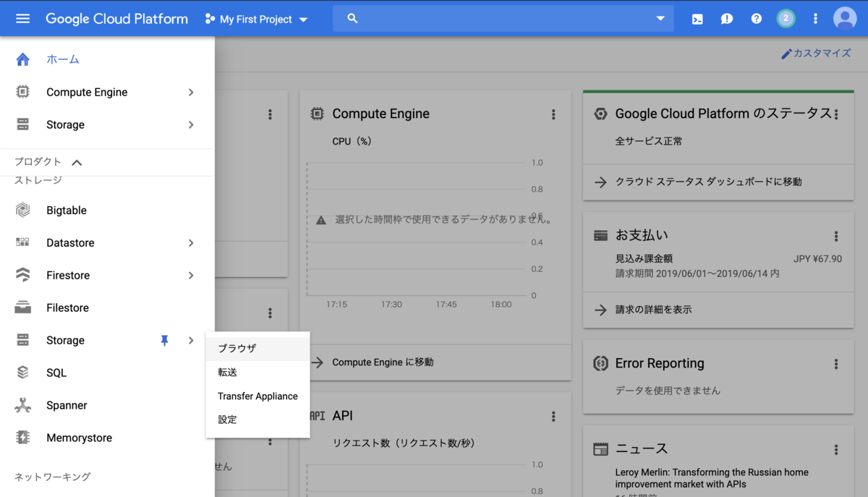This screenshot has width=868, height=497.
Task: Open the top bar three-dot settings menu
Action: click(815, 19)
